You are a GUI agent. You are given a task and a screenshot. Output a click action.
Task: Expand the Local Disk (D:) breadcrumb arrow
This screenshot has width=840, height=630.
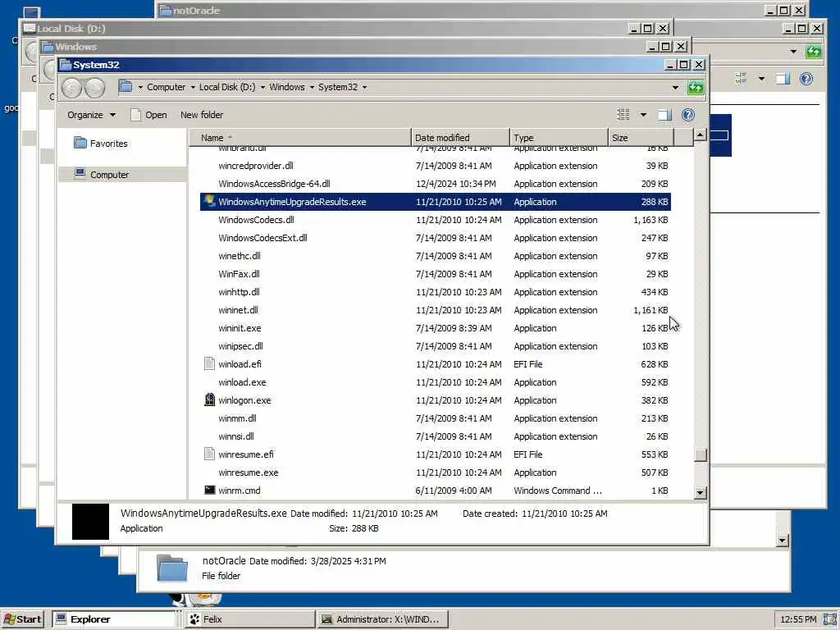263,87
